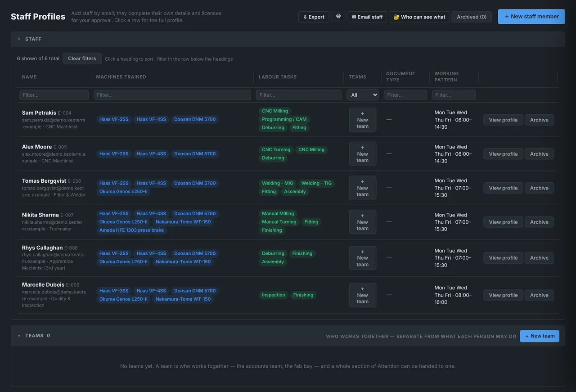Viewport: 576px width, 392px height.
Task: Sort by Labour Tasks heading
Action: point(278,77)
